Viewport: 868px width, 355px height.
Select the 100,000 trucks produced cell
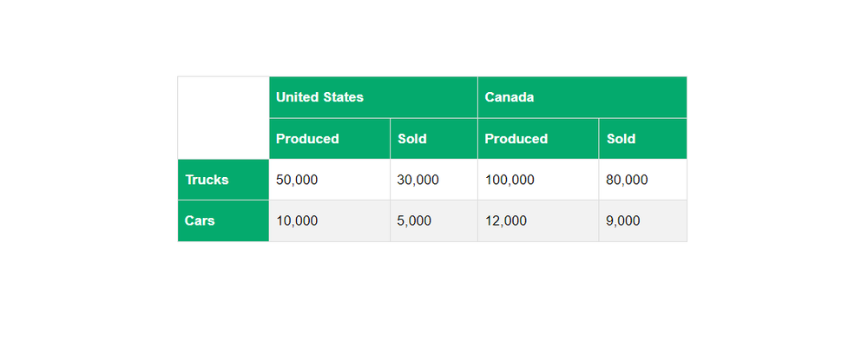pos(510,180)
